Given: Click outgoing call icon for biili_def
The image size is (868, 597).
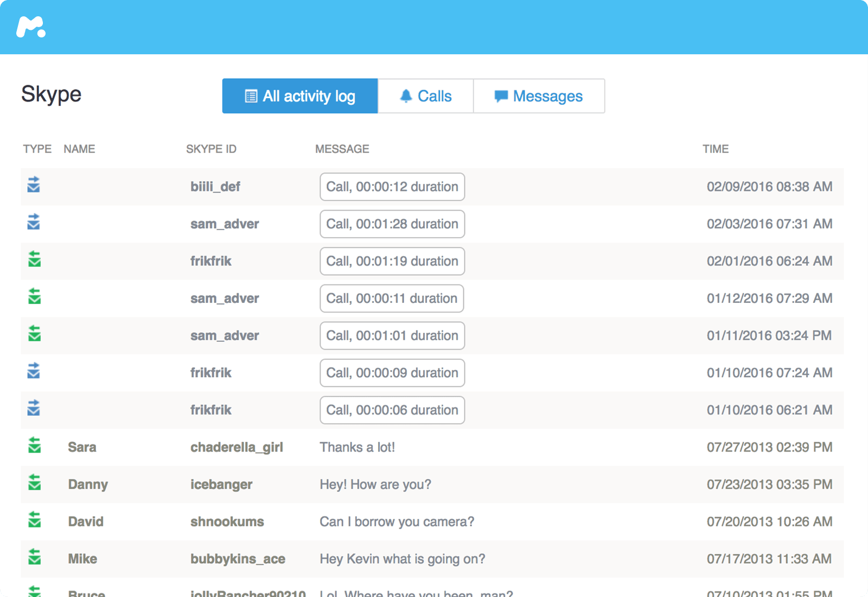Looking at the screenshot, I should coord(34,185).
